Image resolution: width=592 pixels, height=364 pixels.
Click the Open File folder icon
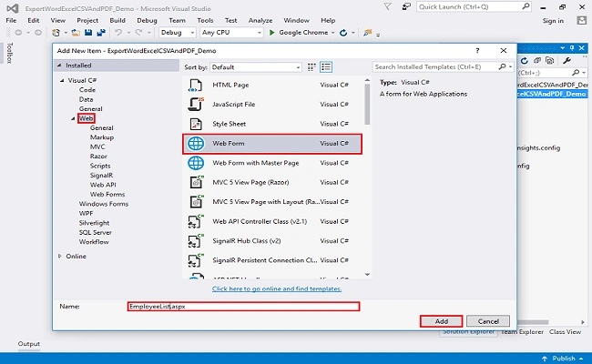pos(76,33)
